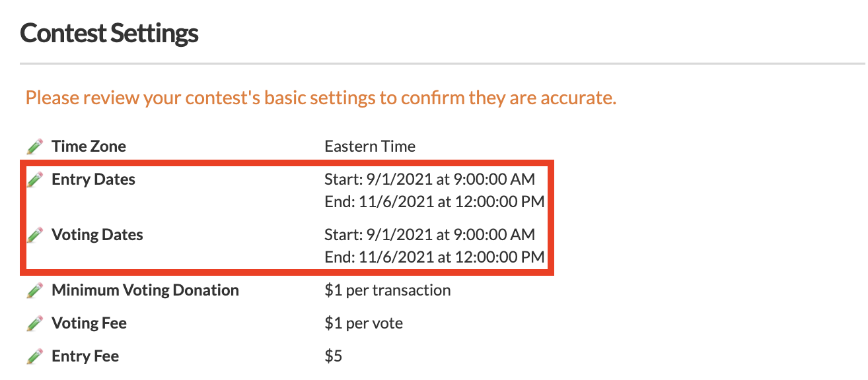Edit Minimum Voting Donation with pencil icon
868x380 pixels.
tap(35, 290)
